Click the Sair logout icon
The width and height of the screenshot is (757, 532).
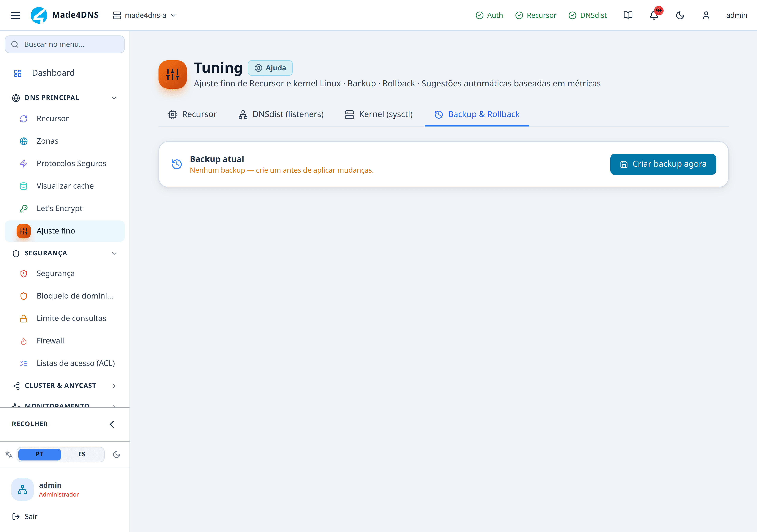16,516
